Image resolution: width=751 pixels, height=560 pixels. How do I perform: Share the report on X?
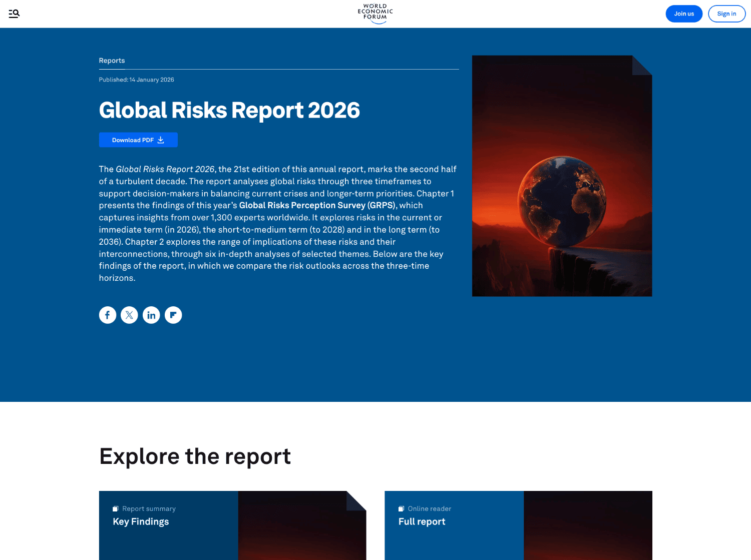tap(129, 315)
